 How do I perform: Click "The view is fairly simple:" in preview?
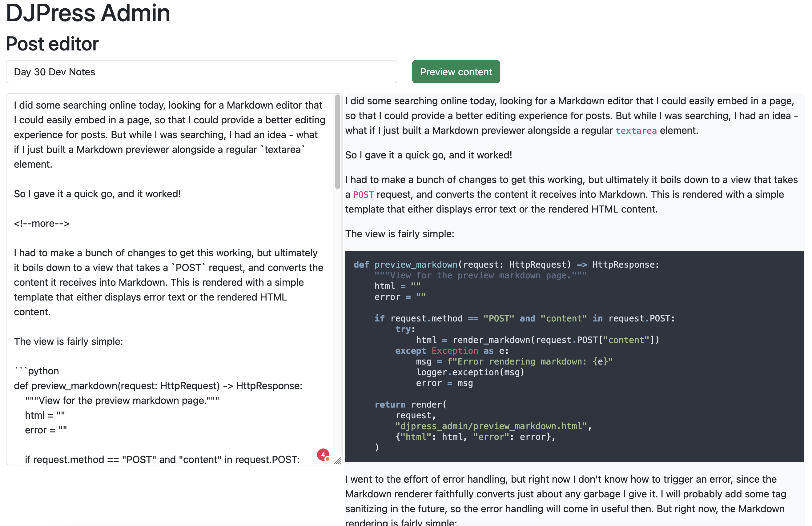coord(400,234)
